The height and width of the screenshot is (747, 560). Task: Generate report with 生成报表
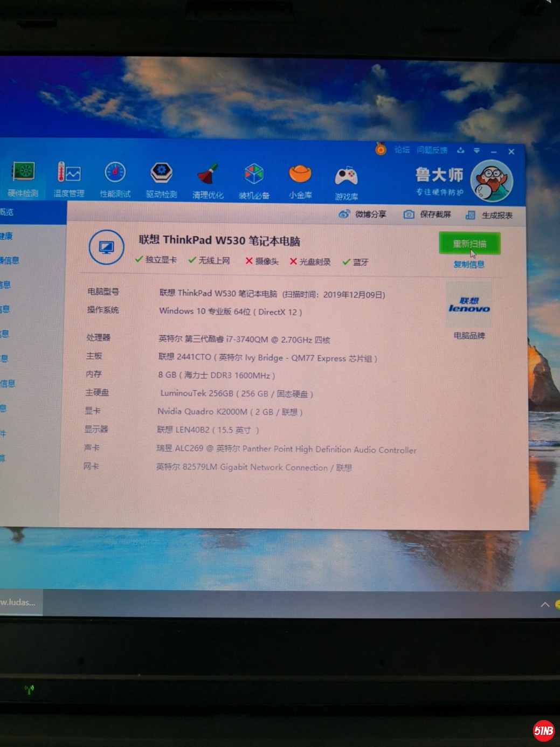tap(489, 215)
